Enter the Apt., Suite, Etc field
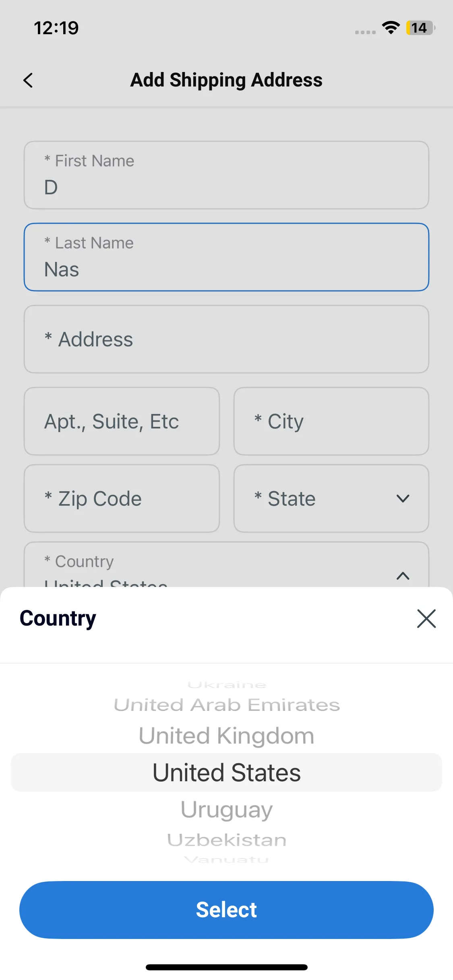The width and height of the screenshot is (453, 980). tap(122, 421)
